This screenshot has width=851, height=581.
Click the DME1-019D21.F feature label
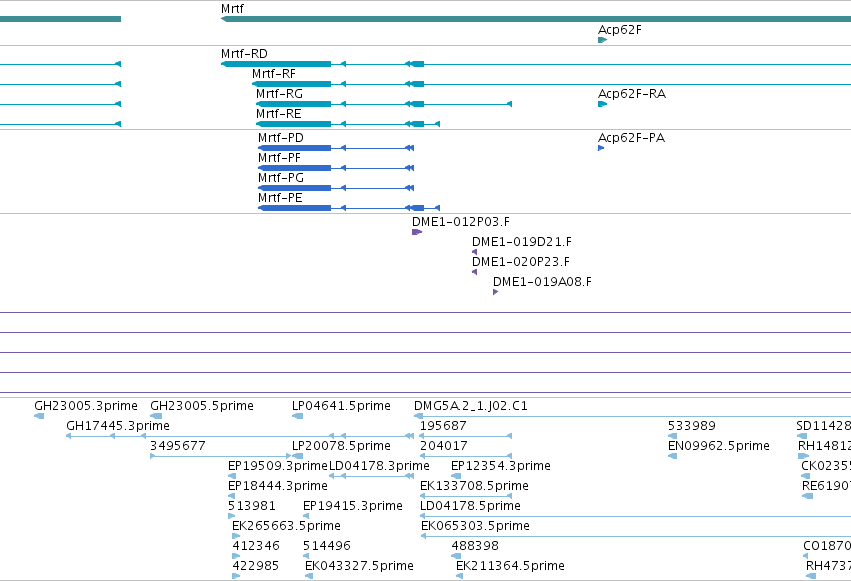[522, 242]
